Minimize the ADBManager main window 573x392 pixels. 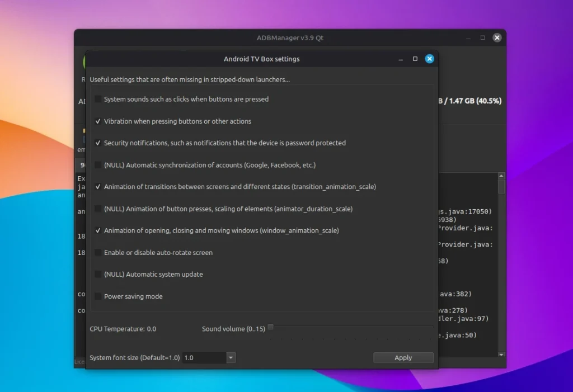pyautogui.click(x=468, y=38)
